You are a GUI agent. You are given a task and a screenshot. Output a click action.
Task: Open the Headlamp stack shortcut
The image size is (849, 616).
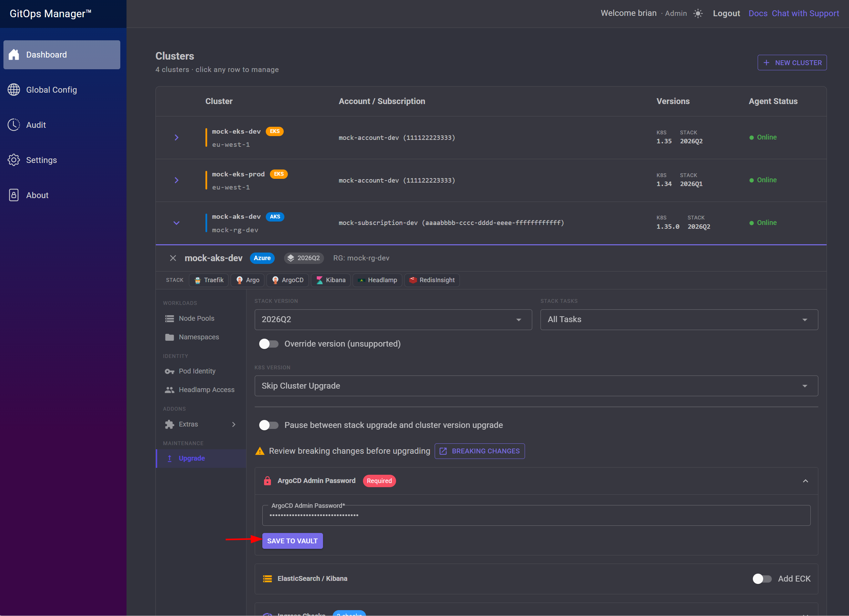coord(377,280)
